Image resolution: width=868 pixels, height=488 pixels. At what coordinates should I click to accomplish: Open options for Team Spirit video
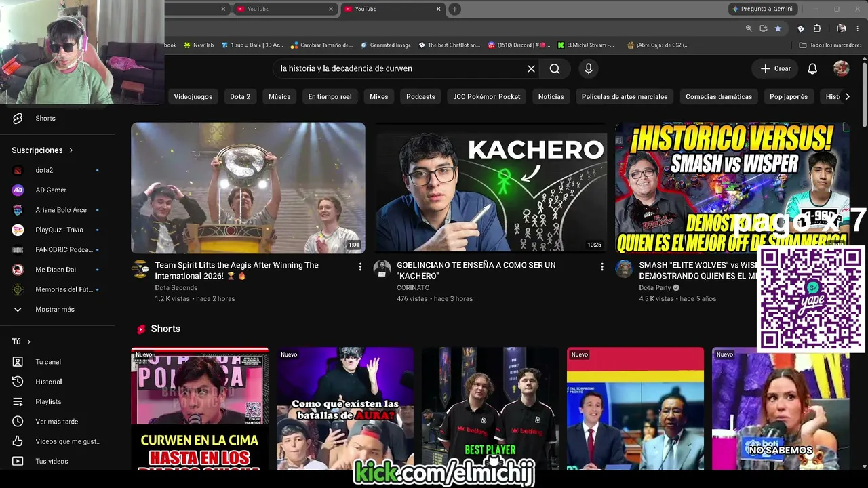click(x=360, y=267)
